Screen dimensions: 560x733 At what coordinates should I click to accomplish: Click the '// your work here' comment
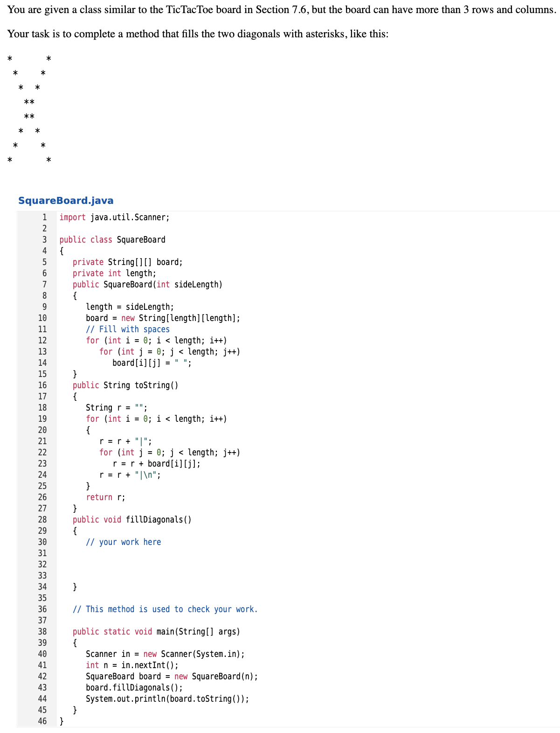point(124,542)
